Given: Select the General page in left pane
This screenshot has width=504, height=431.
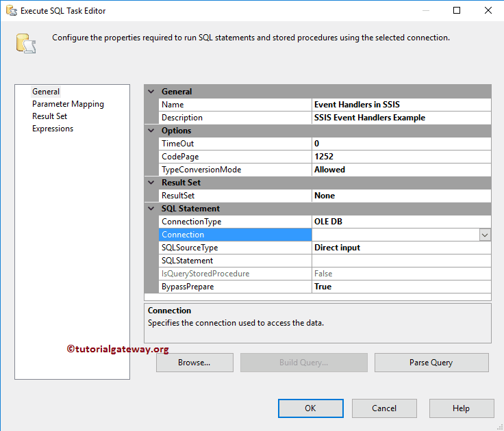Looking at the screenshot, I should [46, 92].
